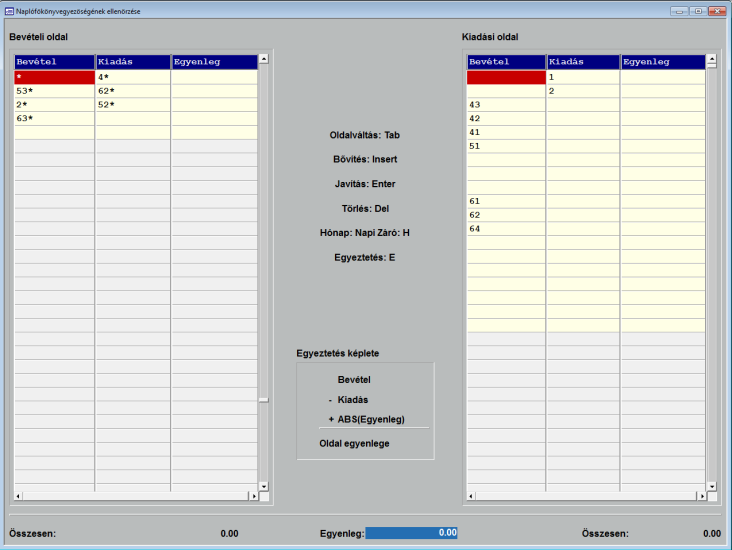Click left table's scroll down arrow
732x550 pixels.
pos(264,487)
